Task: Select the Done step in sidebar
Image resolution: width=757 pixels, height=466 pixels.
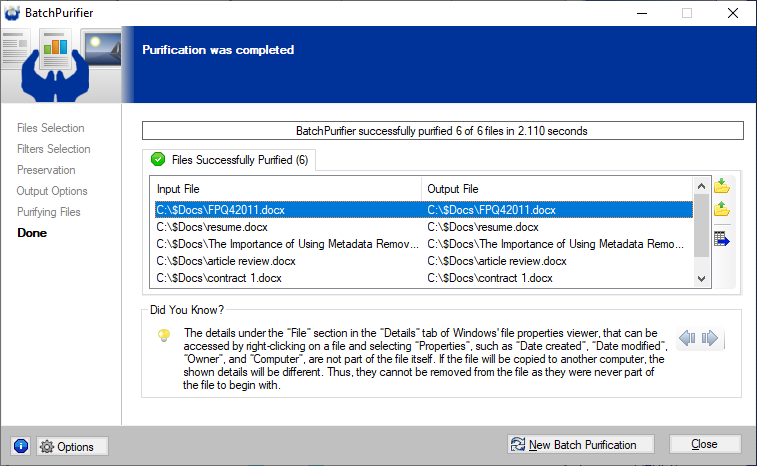Action: click(x=32, y=233)
